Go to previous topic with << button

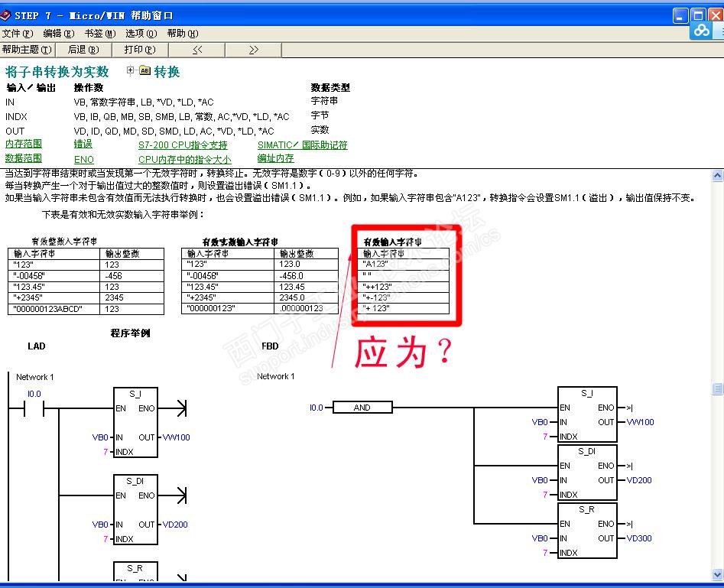click(x=197, y=50)
